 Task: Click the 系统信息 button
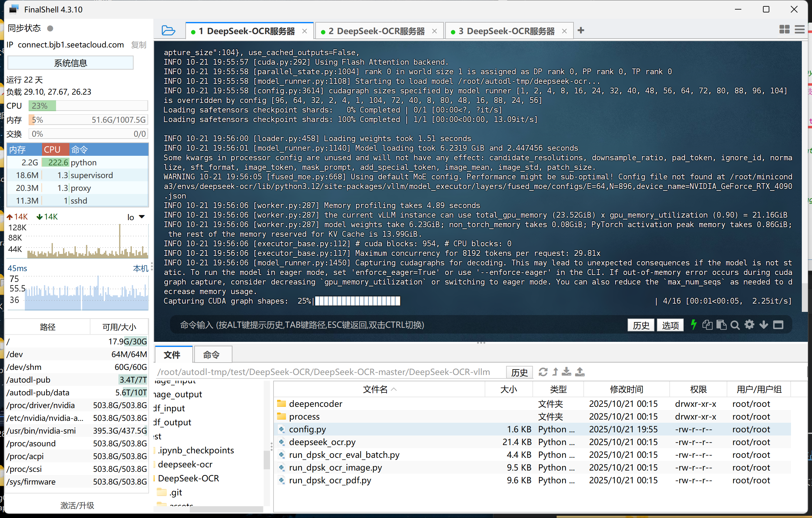(70, 63)
